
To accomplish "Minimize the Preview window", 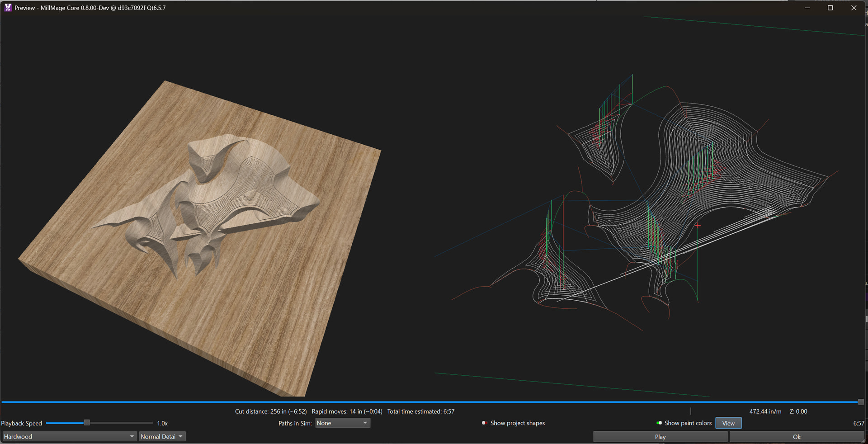I will pyautogui.click(x=807, y=8).
